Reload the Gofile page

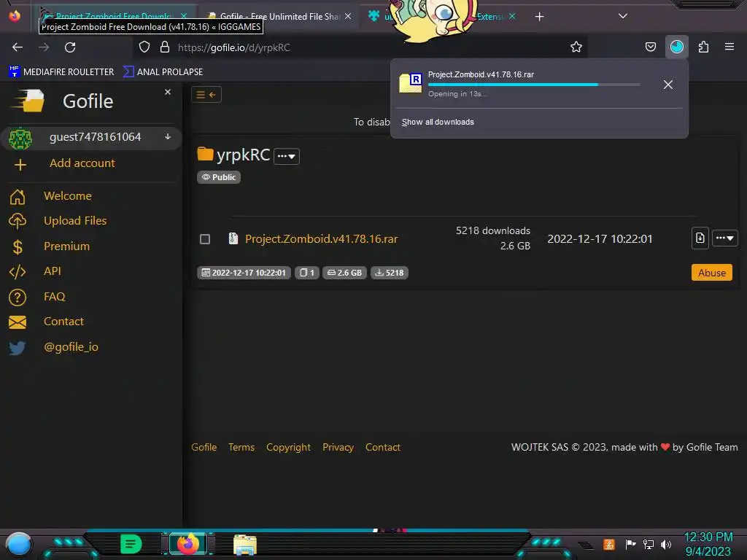70,47
